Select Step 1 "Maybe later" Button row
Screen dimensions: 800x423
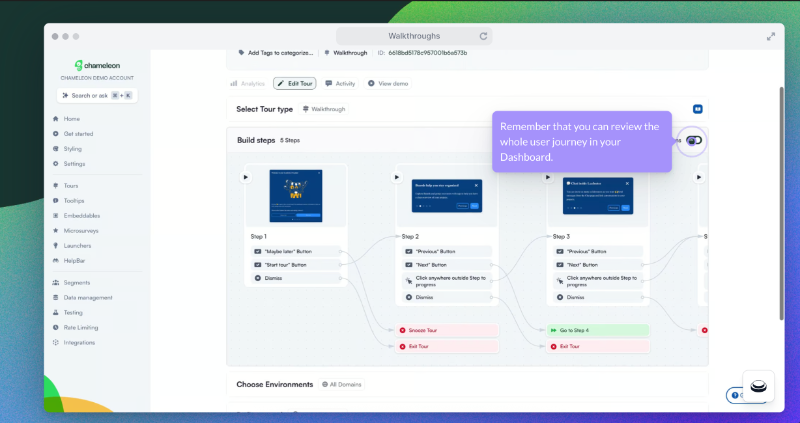tap(296, 252)
